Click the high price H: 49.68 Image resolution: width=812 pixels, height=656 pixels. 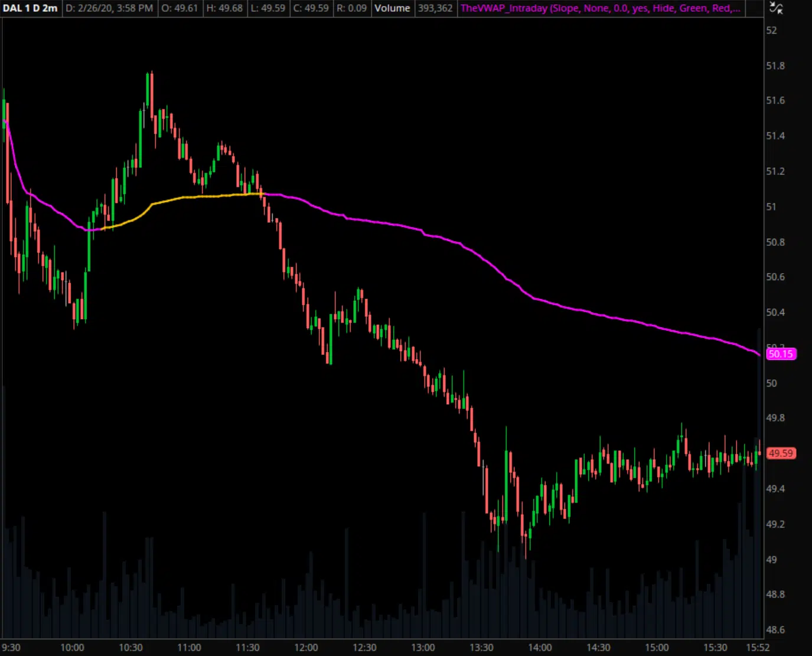(x=224, y=8)
